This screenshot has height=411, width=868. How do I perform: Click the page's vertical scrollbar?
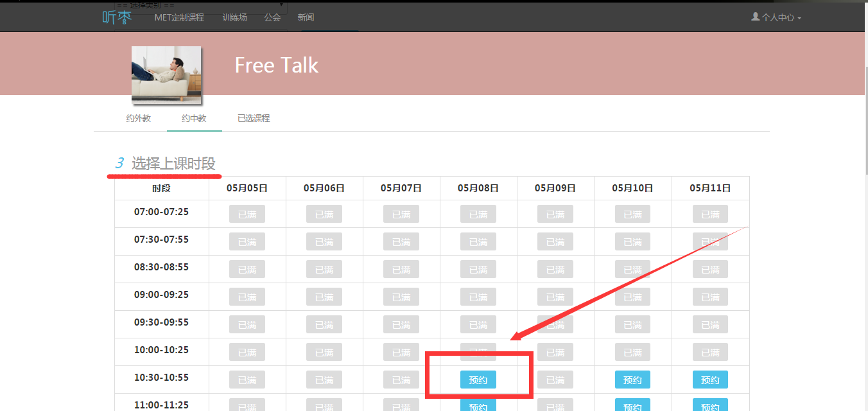863,193
